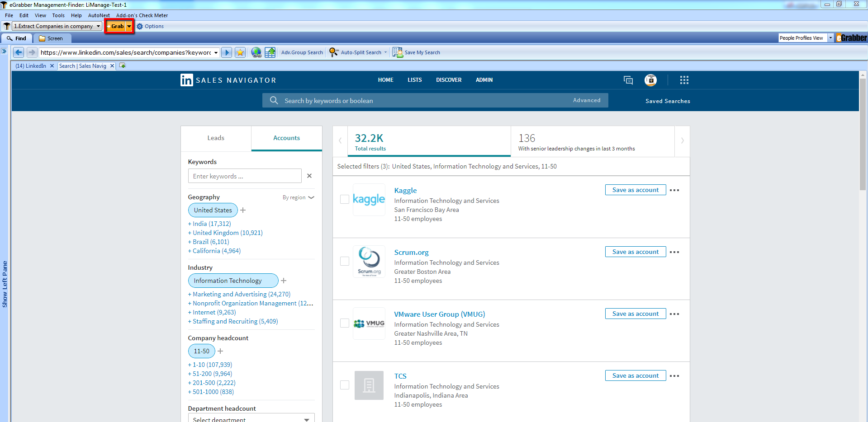868x422 pixels.
Task: Switch to the Find tab
Action: tap(17, 38)
